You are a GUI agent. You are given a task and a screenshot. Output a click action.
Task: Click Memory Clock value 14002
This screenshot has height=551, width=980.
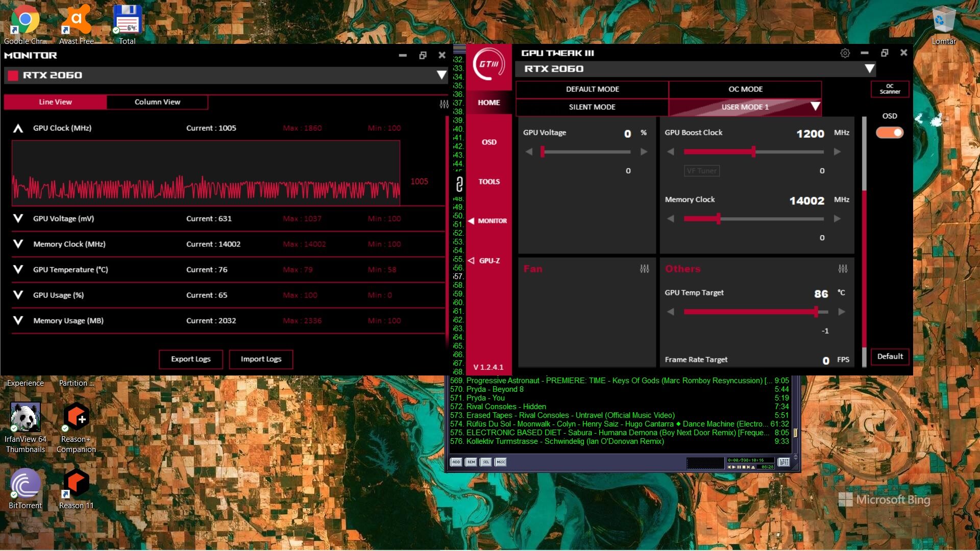tap(806, 201)
